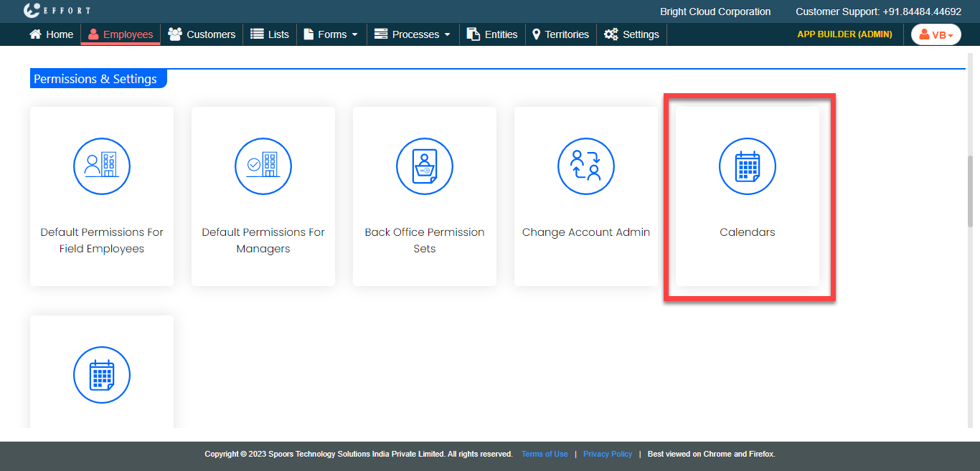Open the VB user account dropdown

(936, 34)
